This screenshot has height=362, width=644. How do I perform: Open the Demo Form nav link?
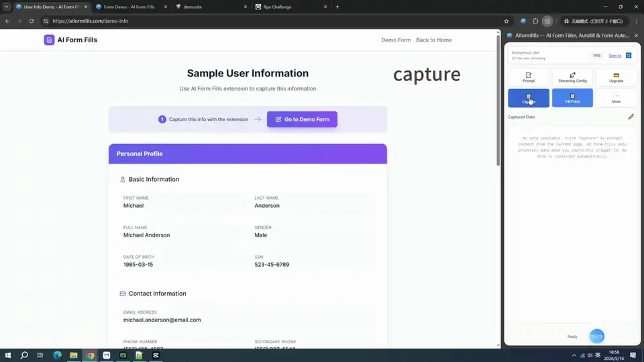[396, 40]
